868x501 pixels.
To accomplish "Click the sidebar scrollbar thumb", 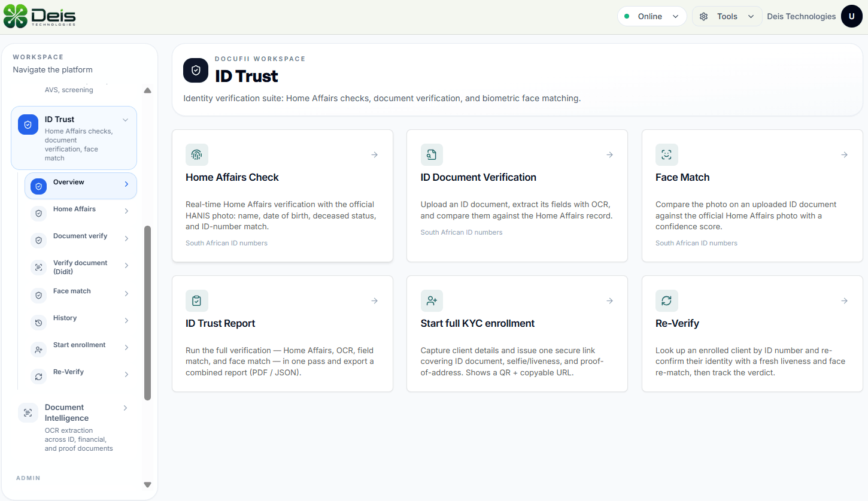I will click(x=148, y=312).
